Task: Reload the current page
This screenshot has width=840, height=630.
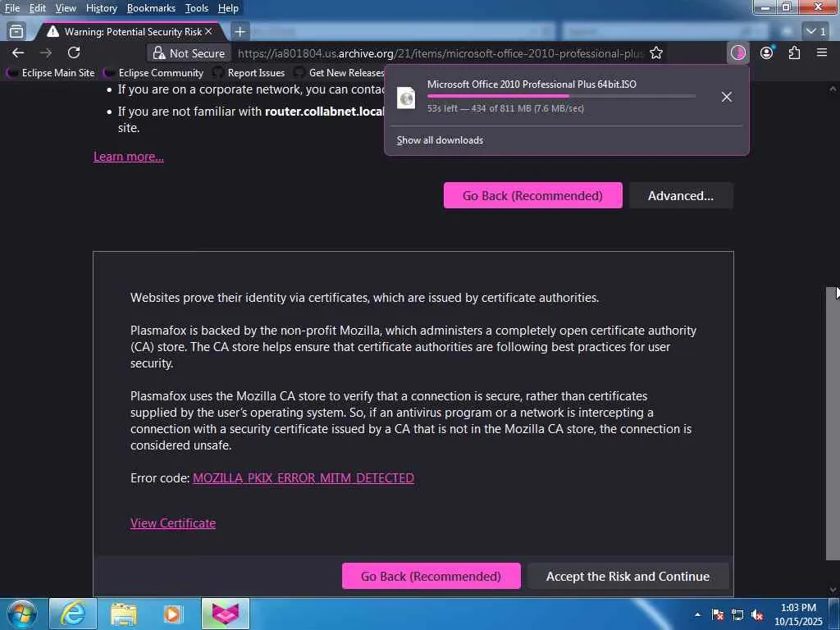Action: 74,52
